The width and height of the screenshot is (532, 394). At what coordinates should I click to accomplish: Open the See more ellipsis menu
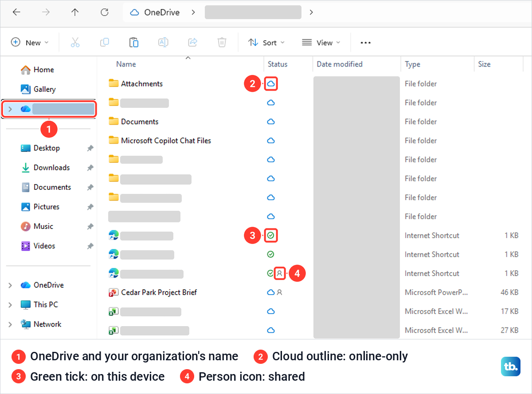pos(365,43)
